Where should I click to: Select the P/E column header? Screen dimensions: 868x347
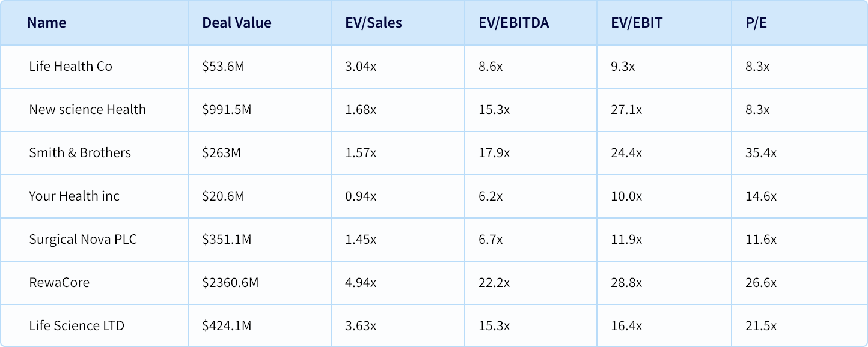pos(756,23)
